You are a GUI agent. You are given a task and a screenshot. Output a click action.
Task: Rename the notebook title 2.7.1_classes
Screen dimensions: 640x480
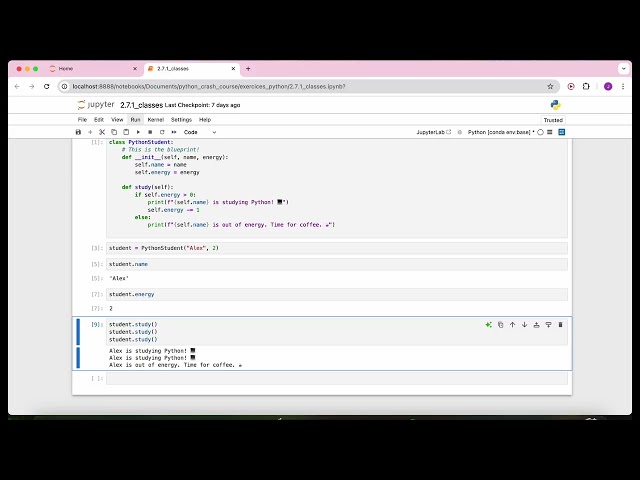(141, 105)
